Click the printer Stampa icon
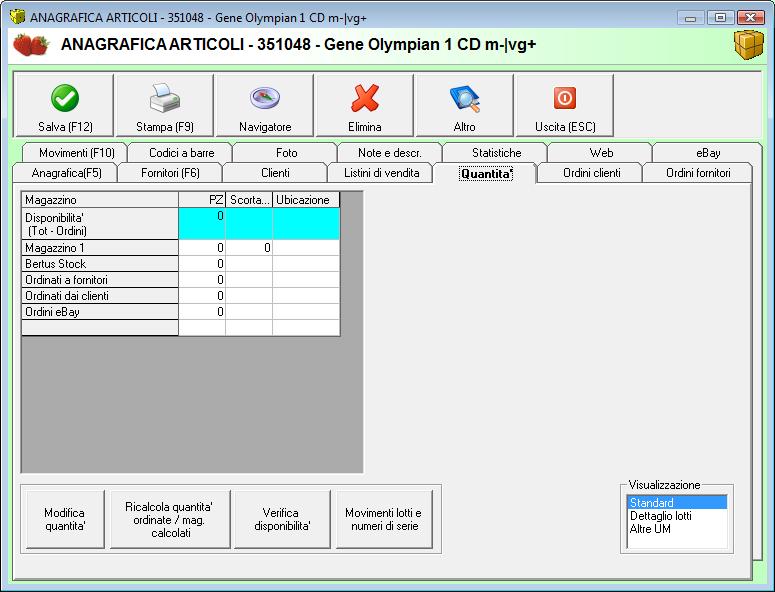Screen dimensions: 775x592 click(x=165, y=98)
